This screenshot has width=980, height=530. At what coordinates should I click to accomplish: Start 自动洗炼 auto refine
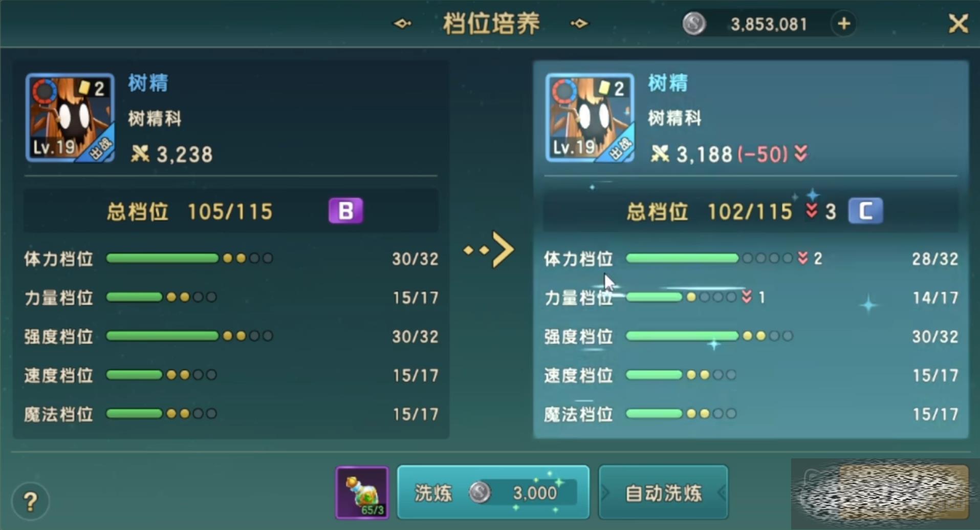click(x=663, y=493)
